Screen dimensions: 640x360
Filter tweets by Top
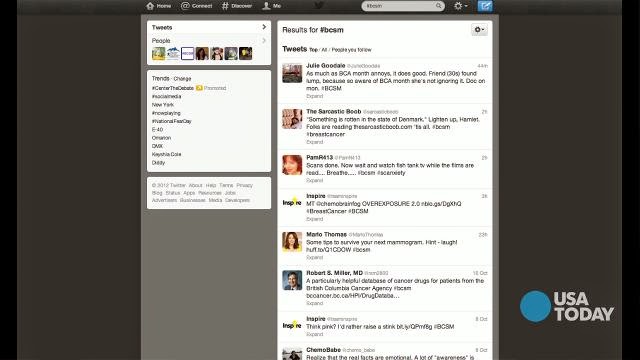[313, 50]
